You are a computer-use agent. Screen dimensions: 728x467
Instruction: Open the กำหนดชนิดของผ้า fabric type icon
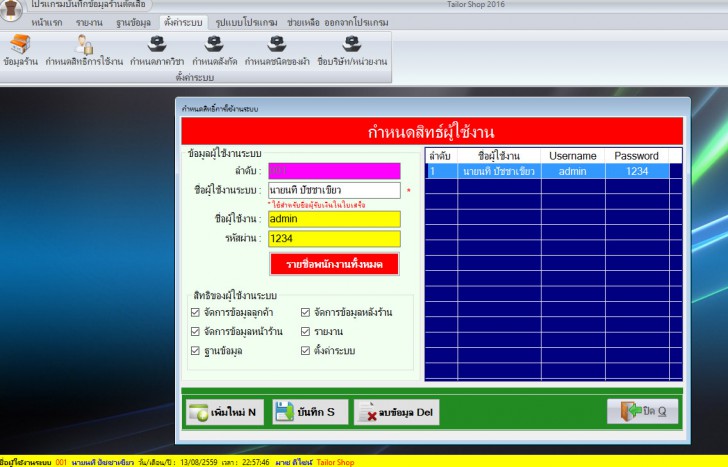pyautogui.click(x=277, y=50)
